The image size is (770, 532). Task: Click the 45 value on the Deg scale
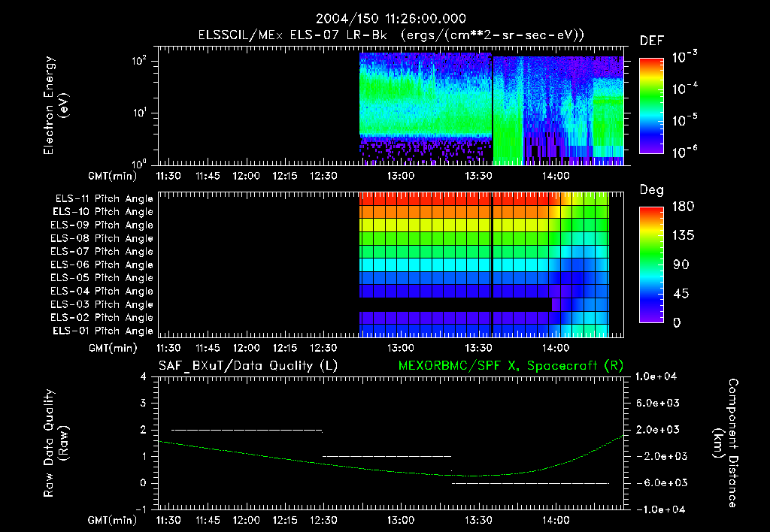(681, 294)
